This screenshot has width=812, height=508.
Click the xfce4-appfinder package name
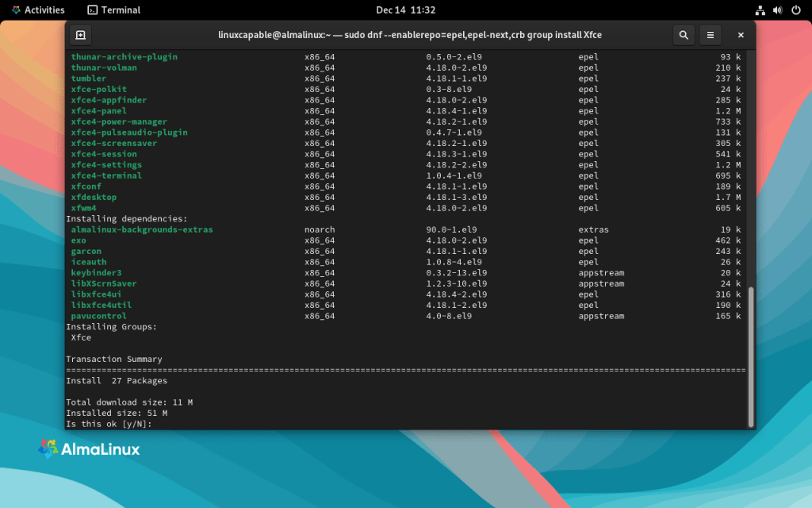pyautogui.click(x=109, y=100)
